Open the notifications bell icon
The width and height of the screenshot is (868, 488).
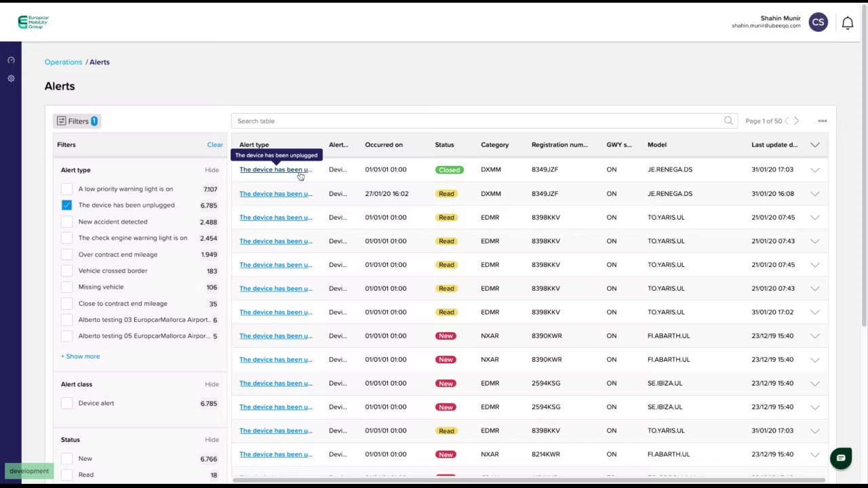click(x=848, y=23)
